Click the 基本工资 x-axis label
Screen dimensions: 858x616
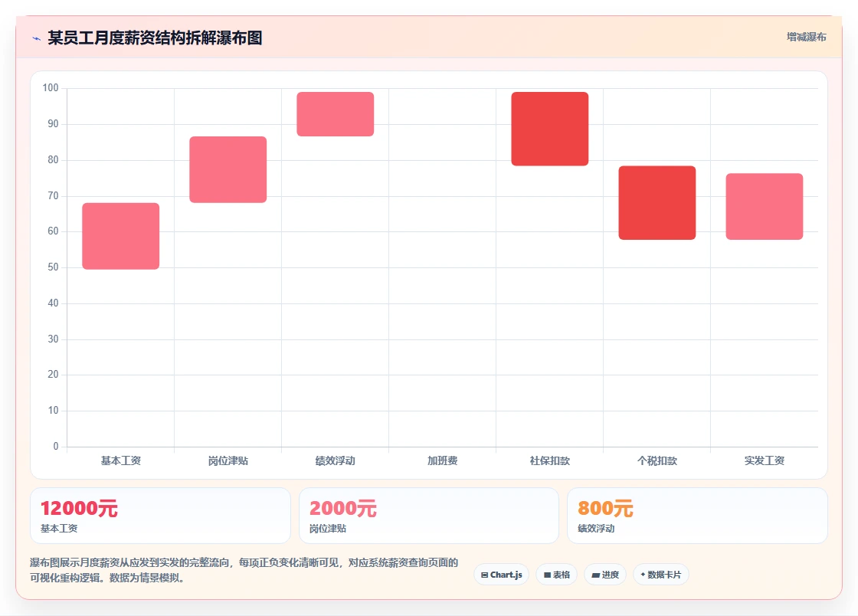click(121, 460)
